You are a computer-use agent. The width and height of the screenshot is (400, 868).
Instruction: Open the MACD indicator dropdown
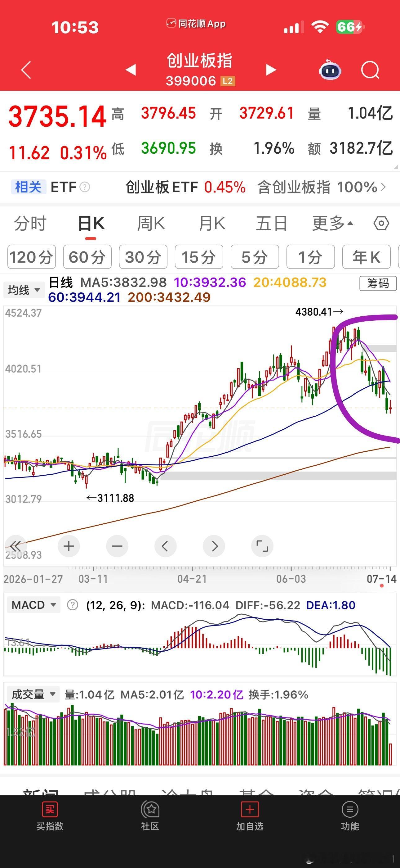point(34,605)
